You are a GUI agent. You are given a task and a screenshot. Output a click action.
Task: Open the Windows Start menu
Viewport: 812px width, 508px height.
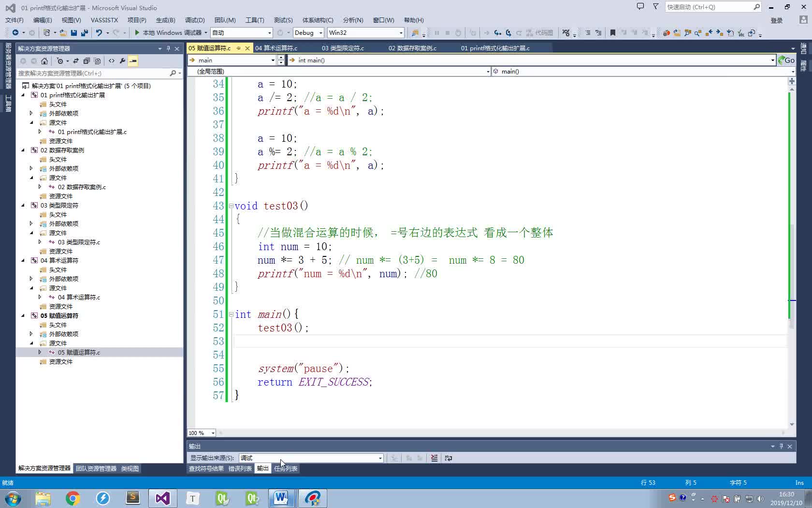(13, 498)
